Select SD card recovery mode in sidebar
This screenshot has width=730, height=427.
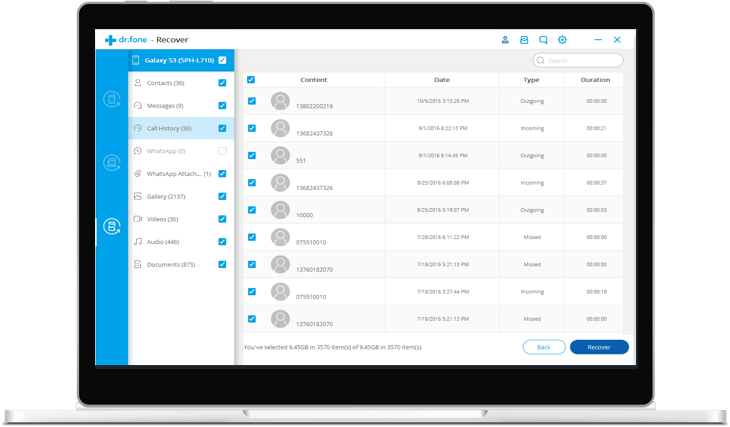[112, 163]
